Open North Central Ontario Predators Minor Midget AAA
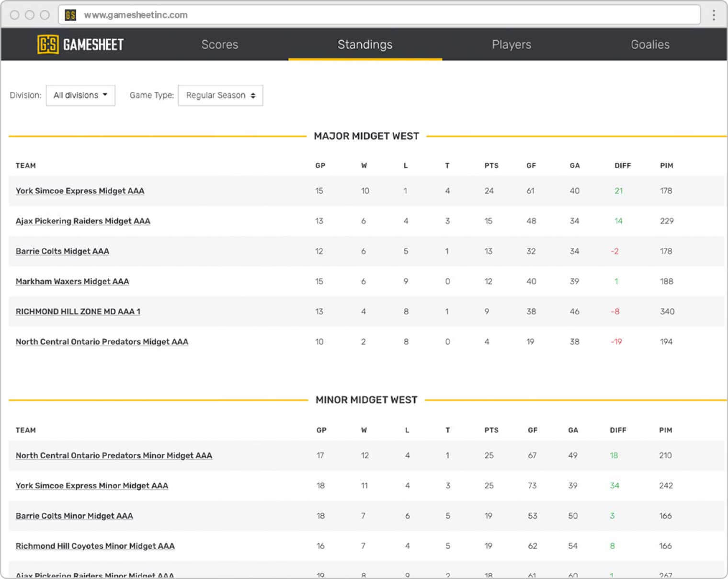Image resolution: width=728 pixels, height=579 pixels. point(114,455)
